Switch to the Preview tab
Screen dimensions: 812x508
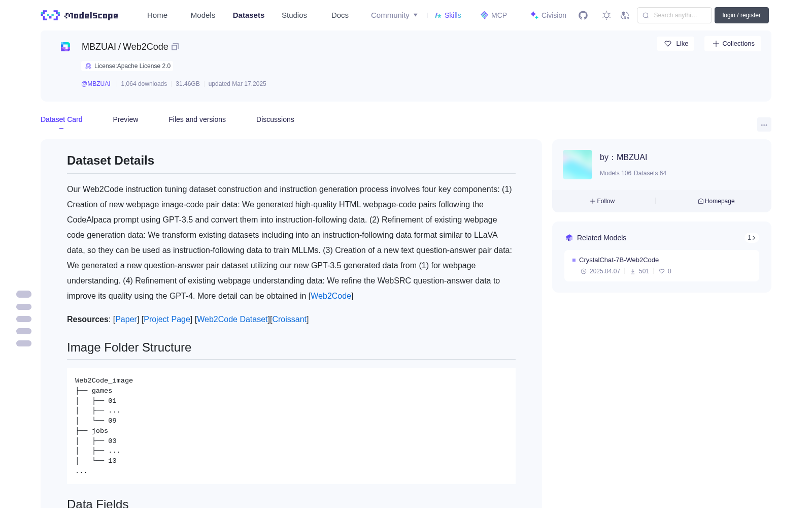pos(125,119)
